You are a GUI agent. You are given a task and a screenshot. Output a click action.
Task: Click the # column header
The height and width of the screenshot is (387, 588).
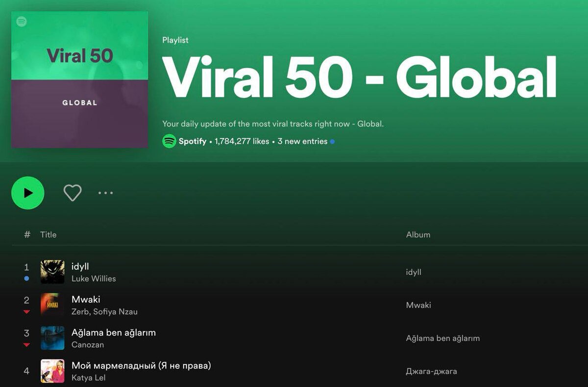[x=27, y=235]
